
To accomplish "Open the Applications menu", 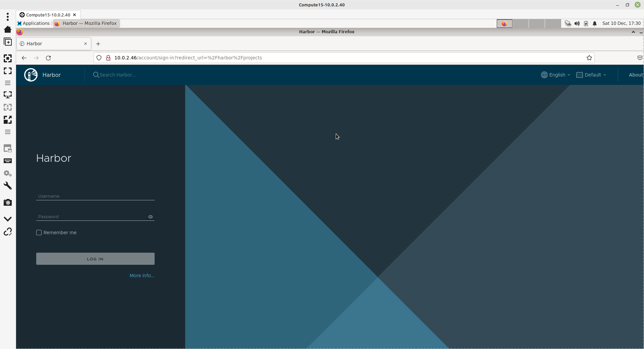I will click(x=34, y=23).
